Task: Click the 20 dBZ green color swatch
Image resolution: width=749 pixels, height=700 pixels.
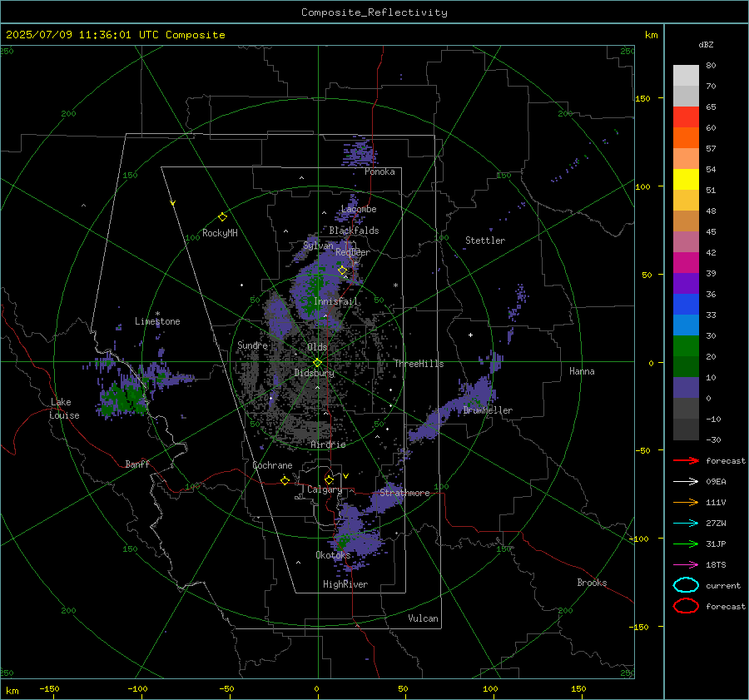Action: (x=686, y=346)
